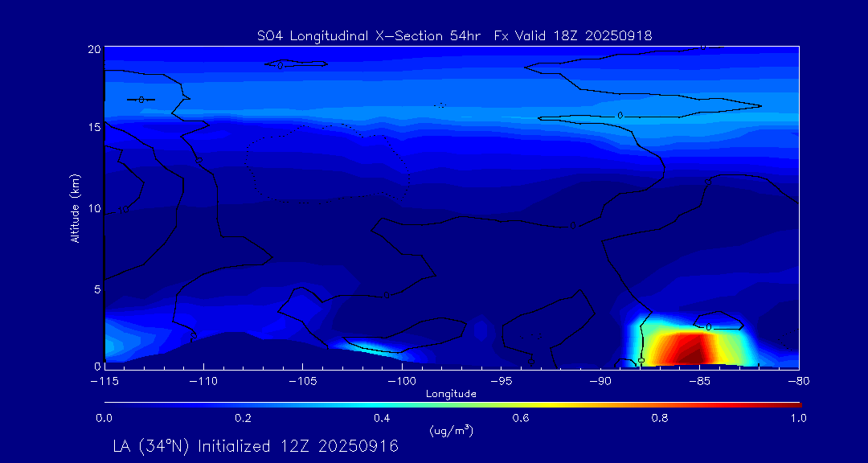Click the 10 altitude tick label
868x463 pixels.
click(x=93, y=209)
